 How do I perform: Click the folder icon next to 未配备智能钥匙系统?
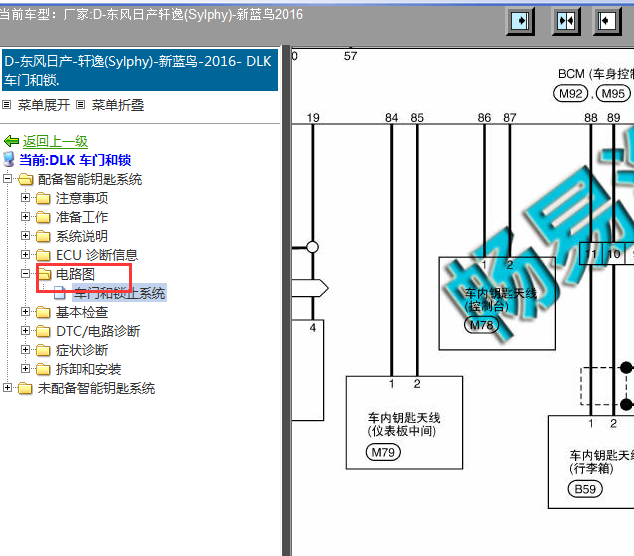point(25,388)
